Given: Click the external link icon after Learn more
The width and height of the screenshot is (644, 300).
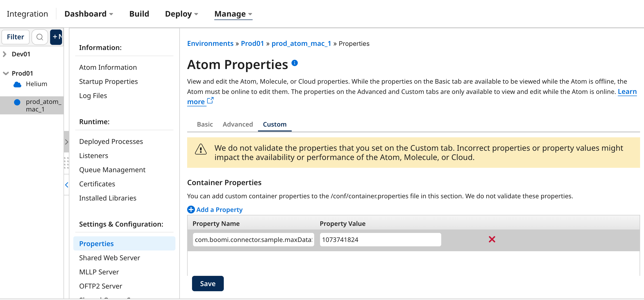Looking at the screenshot, I should click(210, 100).
